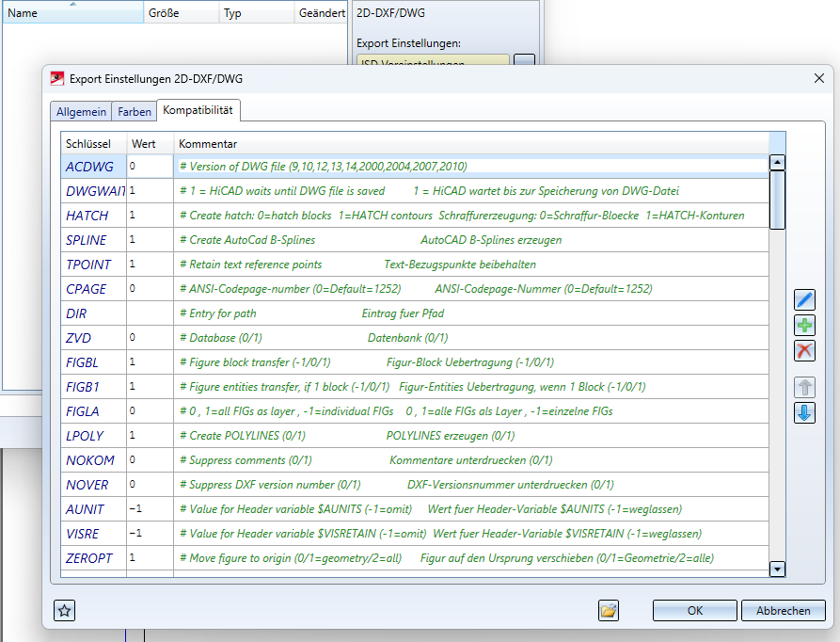Confirm with the OK button
The height and width of the screenshot is (642, 840).
pyautogui.click(x=695, y=610)
